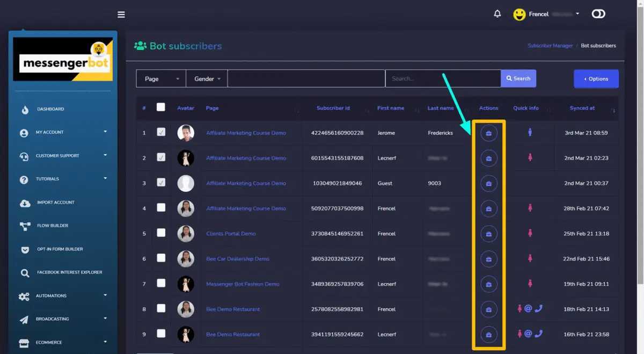Open actions in the Clients Portal Demo row
The width and height of the screenshot is (644, 354).
coord(489,234)
